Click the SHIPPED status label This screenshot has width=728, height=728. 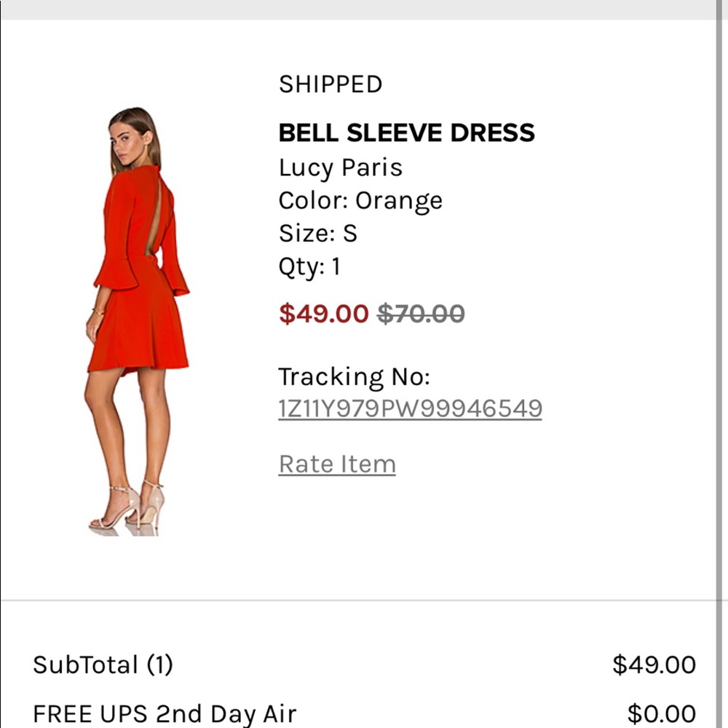click(331, 84)
